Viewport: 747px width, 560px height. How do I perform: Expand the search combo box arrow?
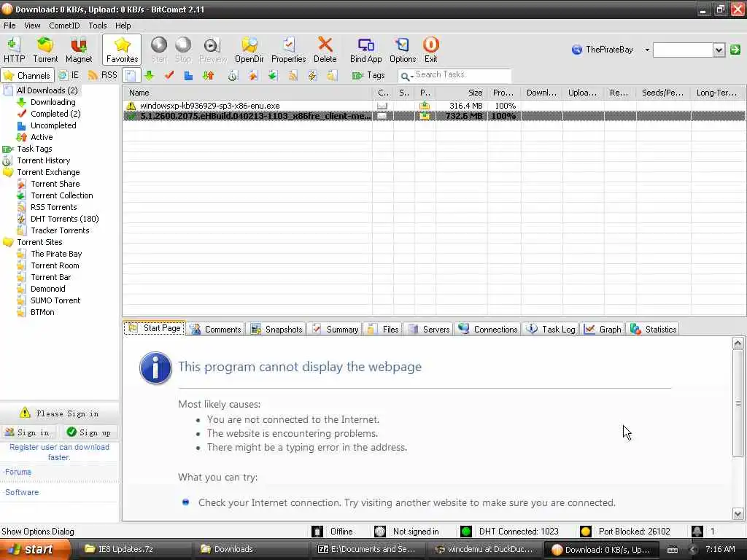pos(719,50)
